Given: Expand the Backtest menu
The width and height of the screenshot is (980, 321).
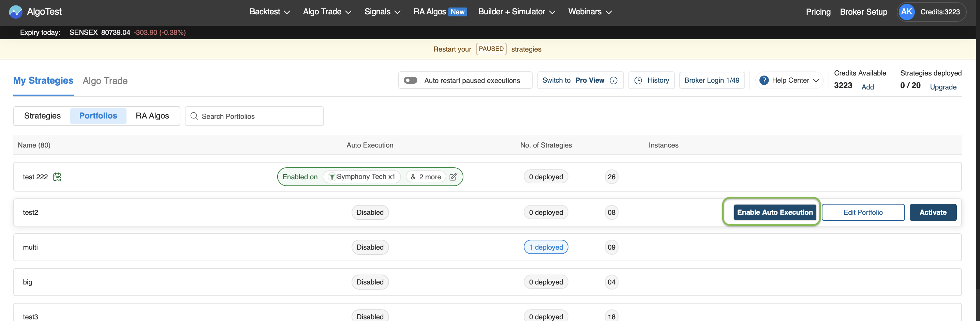Looking at the screenshot, I should coord(269,12).
